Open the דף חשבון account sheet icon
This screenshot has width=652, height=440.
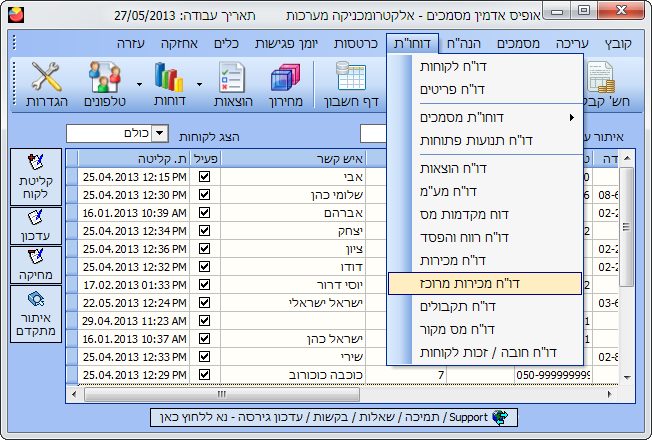351,84
